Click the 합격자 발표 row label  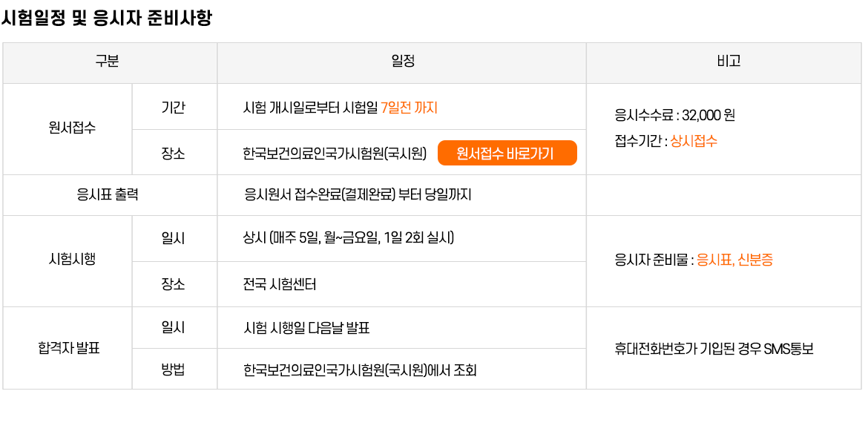69,348
